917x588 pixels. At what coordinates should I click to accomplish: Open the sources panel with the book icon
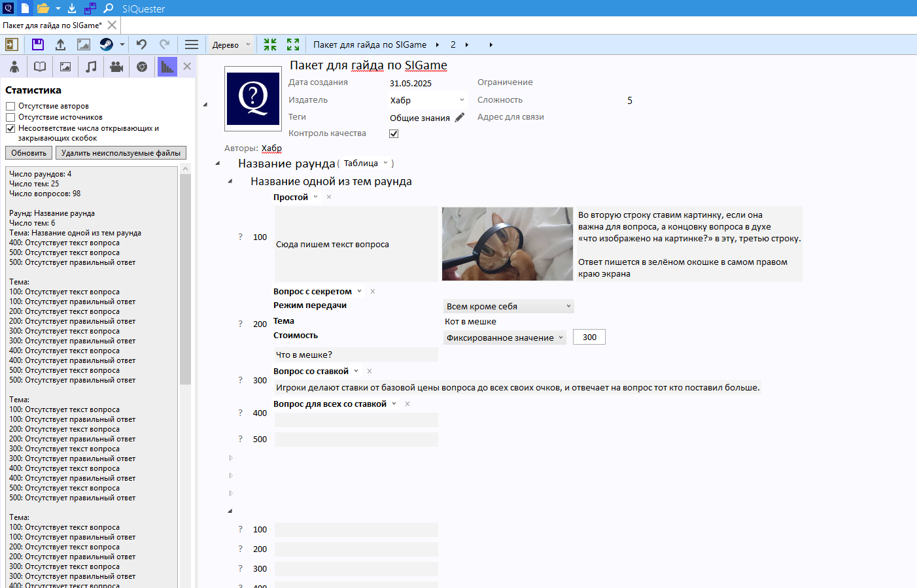pyautogui.click(x=40, y=66)
